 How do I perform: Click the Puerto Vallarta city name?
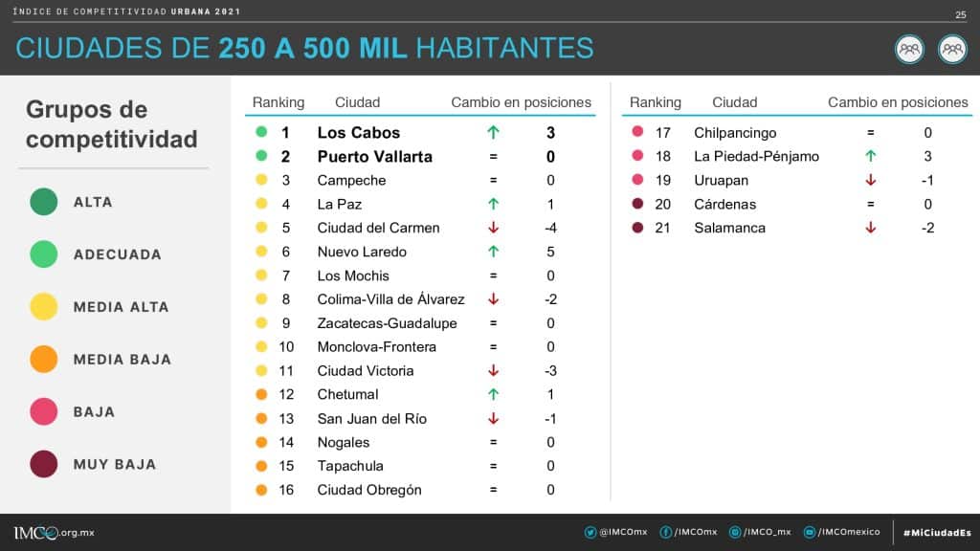click(375, 156)
